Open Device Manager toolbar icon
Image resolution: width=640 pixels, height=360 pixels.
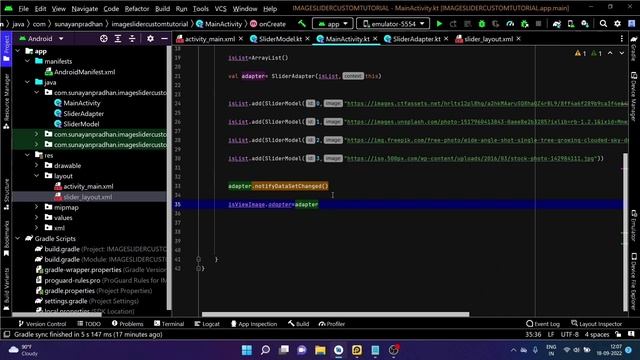571,24
